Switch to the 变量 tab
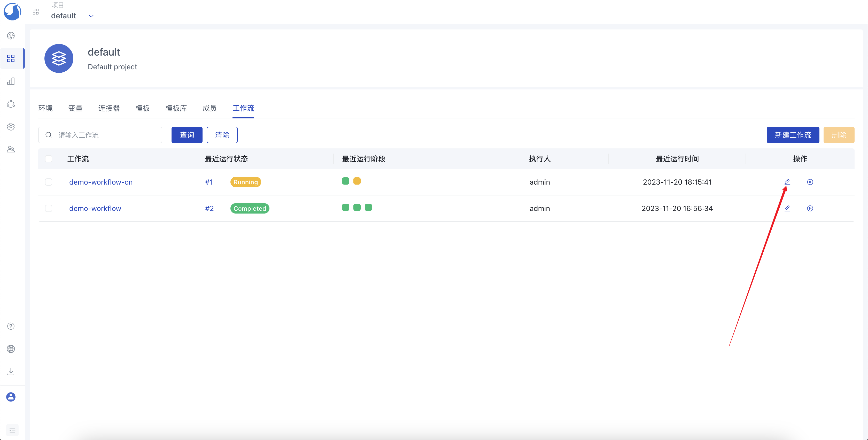 click(75, 108)
